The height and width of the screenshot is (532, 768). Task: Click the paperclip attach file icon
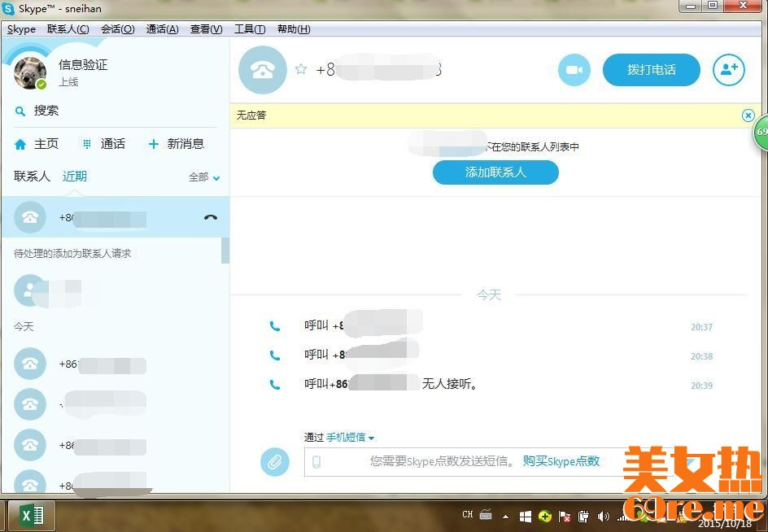pos(275,462)
